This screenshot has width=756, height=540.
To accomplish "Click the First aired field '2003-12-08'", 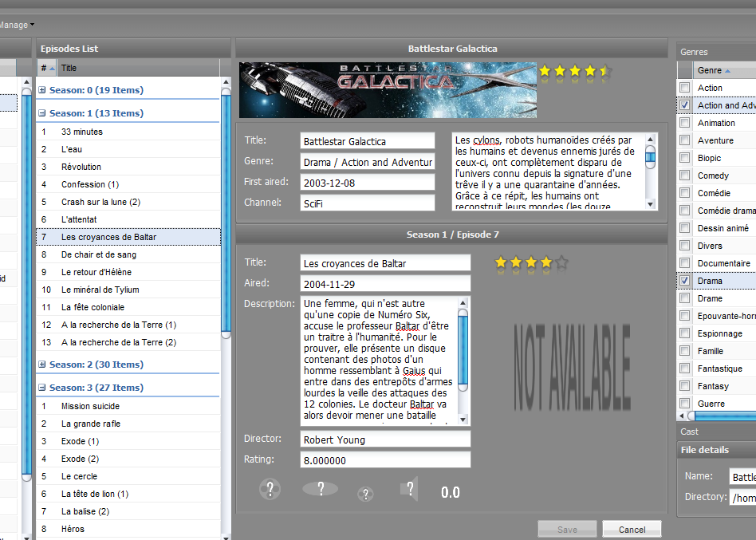I will click(368, 183).
